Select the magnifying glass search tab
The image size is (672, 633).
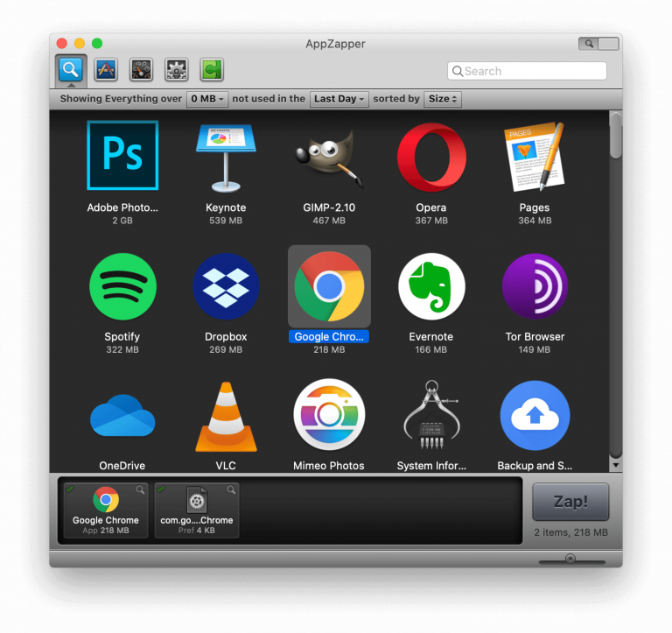(71, 69)
